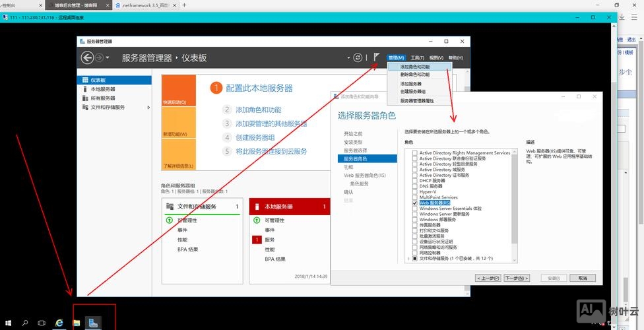
Task: Open the 视图(V) menu
Action: pos(436,58)
